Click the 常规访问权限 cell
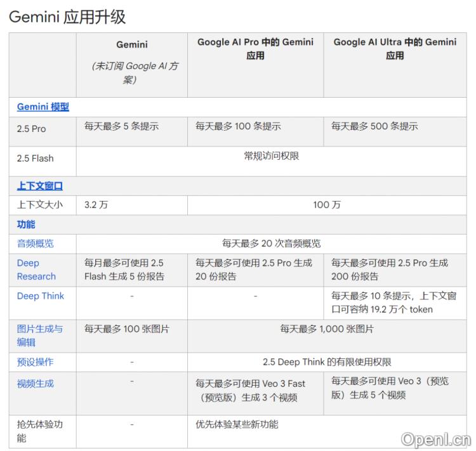This screenshot has height=451, width=476. click(271, 156)
